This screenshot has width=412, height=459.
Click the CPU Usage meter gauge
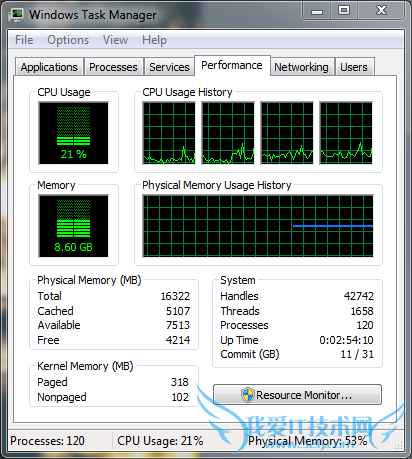pos(74,133)
